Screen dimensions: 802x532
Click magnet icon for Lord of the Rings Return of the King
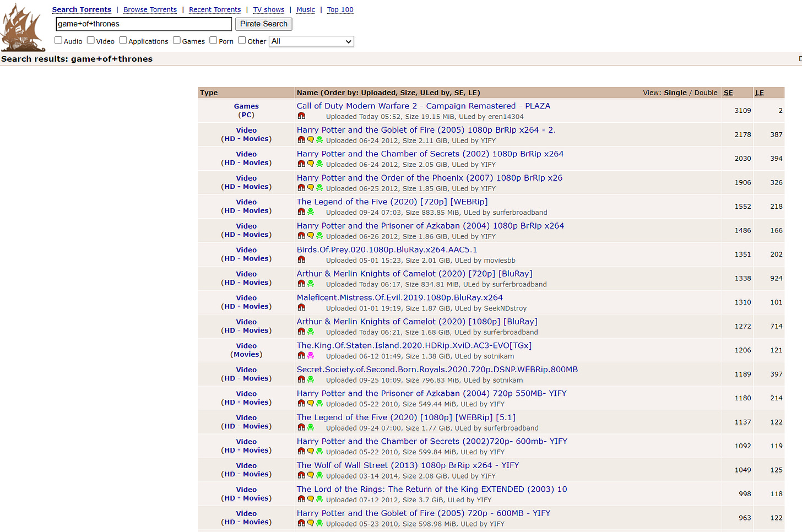(301, 499)
